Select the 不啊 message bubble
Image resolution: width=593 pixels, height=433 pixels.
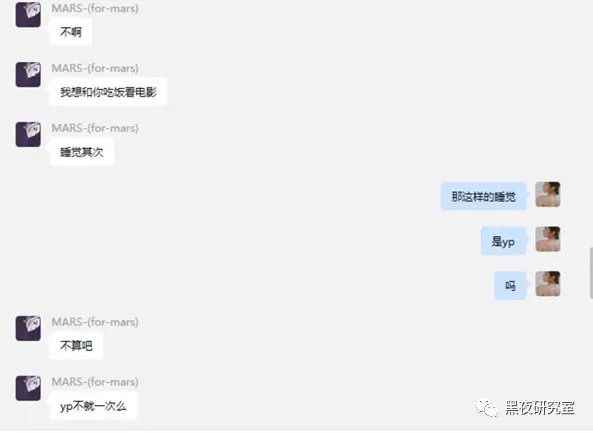click(x=71, y=32)
